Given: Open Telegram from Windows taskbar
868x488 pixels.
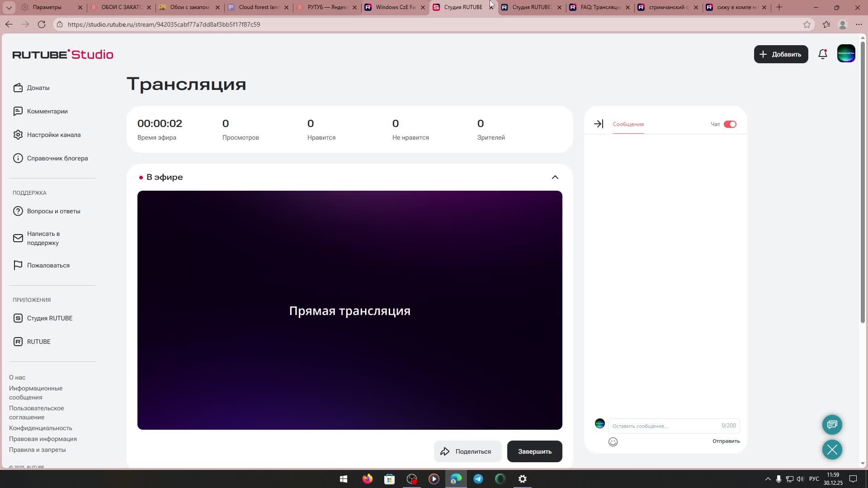Looking at the screenshot, I should tap(478, 479).
